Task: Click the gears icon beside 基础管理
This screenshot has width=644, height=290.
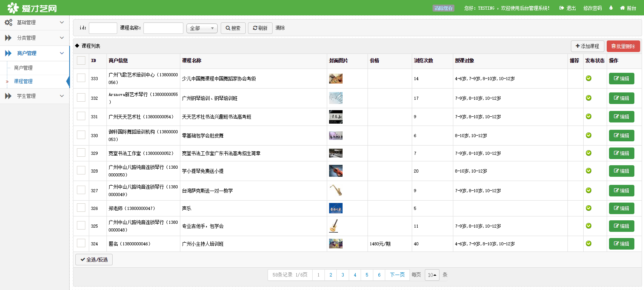Action: click(8, 22)
